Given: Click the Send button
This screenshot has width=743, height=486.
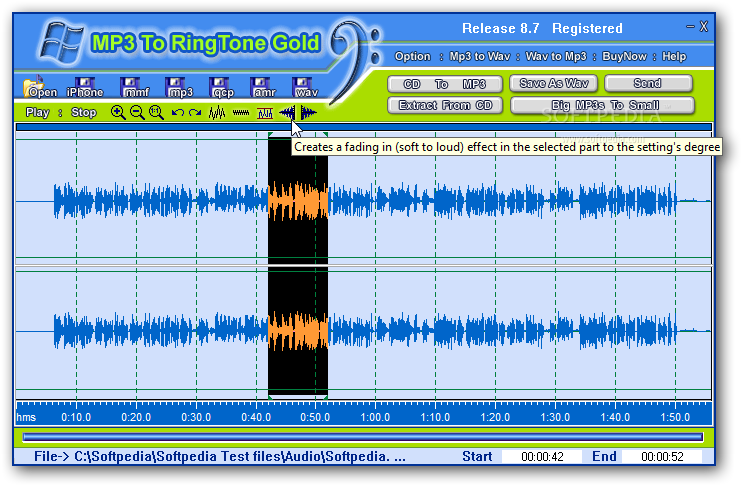Looking at the screenshot, I should pos(648,83).
